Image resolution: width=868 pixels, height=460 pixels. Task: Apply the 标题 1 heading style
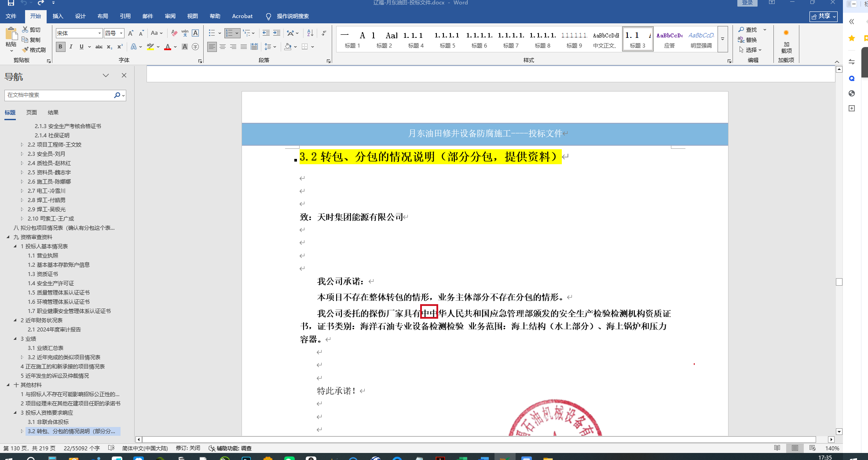point(352,39)
